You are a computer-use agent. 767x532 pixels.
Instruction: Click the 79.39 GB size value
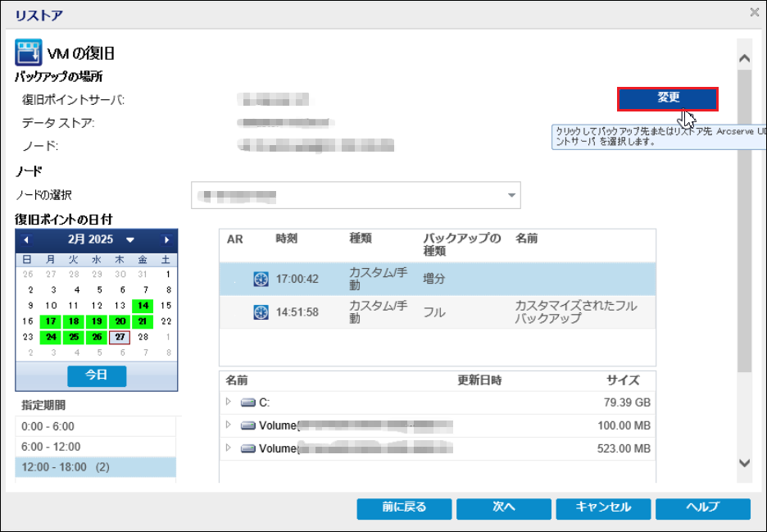[627, 402]
